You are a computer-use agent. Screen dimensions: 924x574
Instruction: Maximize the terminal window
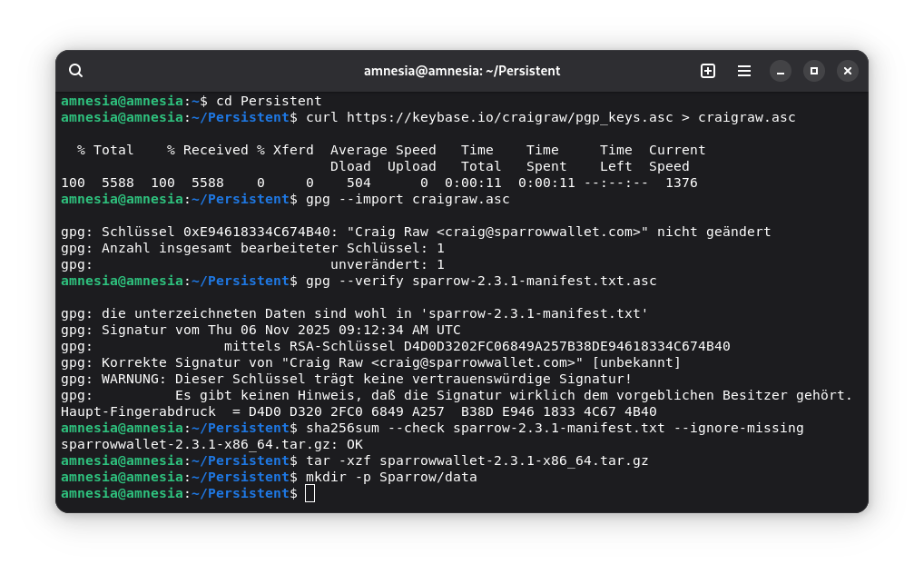coord(814,71)
